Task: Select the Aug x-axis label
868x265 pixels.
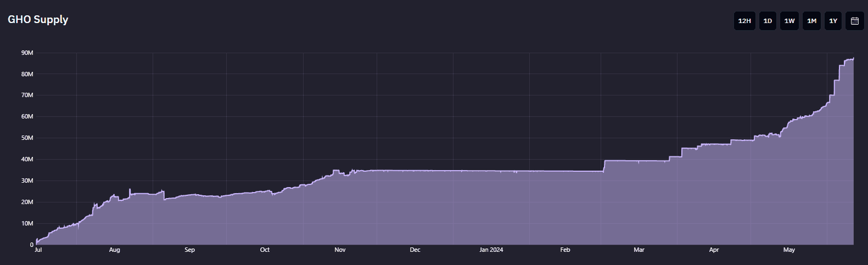Action: tap(114, 250)
